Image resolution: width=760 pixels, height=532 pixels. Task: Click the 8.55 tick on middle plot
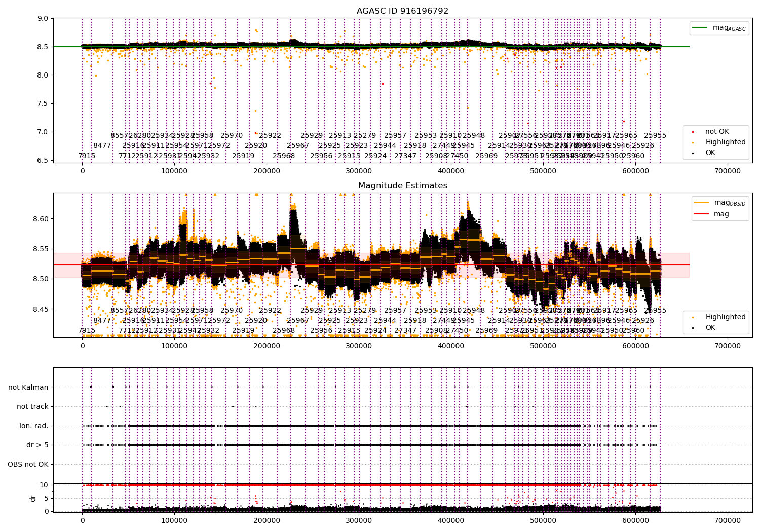click(41, 249)
